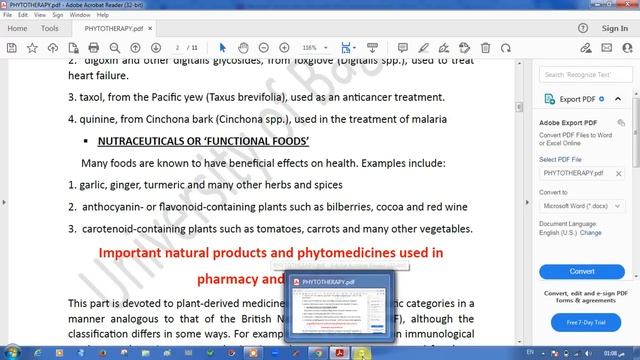
Task: Go to the previous page
Action: pyautogui.click(x=135, y=48)
